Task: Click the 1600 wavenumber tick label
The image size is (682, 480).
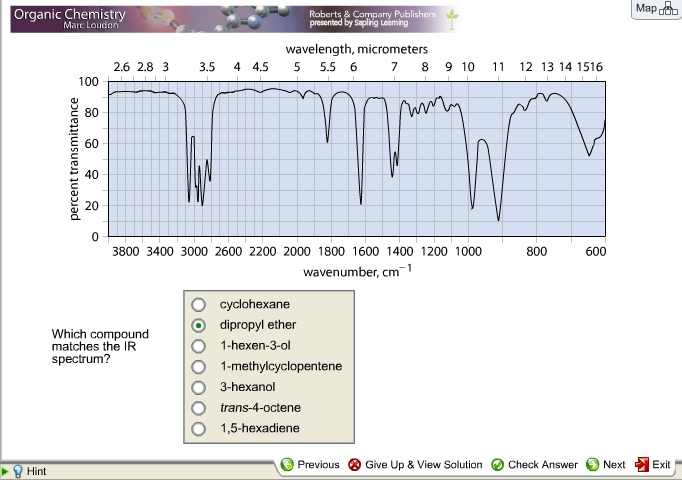Action: [365, 252]
